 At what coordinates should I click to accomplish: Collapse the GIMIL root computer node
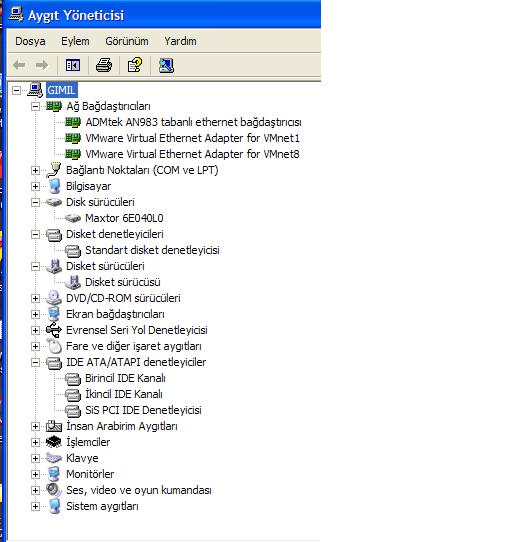point(16,90)
